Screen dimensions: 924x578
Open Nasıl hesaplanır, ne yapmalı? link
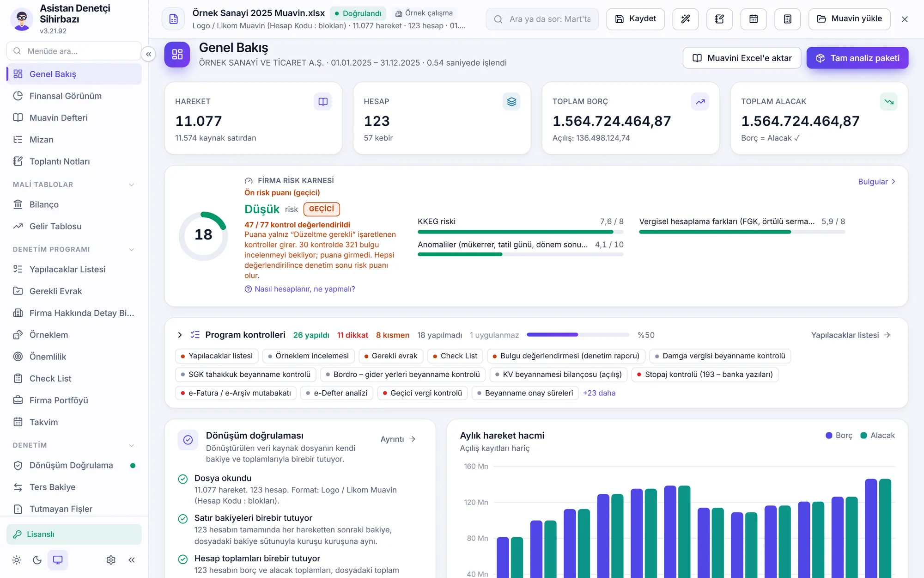300,289
